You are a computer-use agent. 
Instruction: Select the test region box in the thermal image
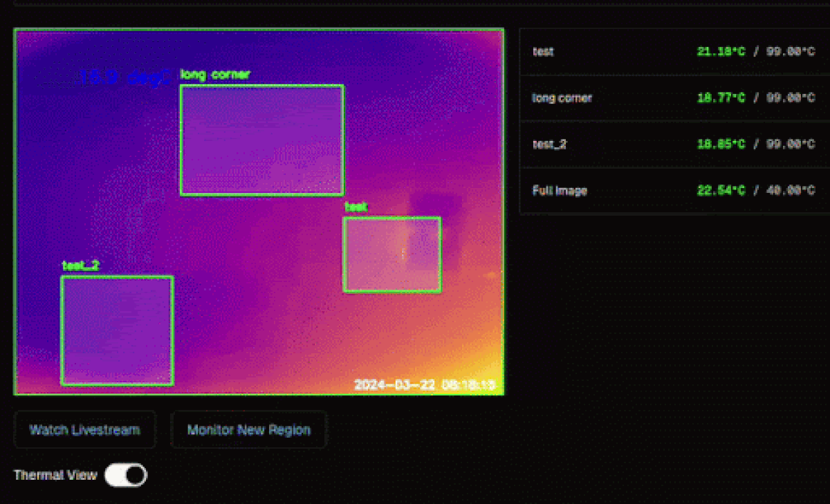[391, 254]
